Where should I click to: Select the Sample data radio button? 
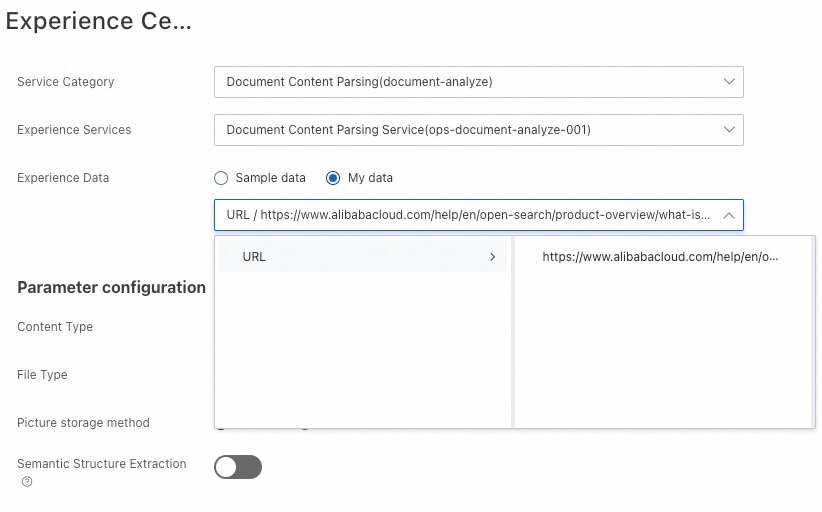click(x=221, y=178)
